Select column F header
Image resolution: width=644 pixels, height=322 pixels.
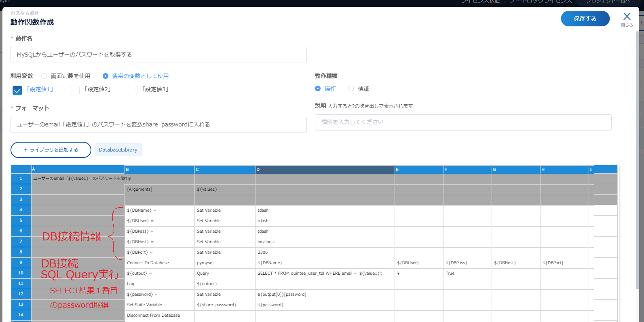pos(468,169)
